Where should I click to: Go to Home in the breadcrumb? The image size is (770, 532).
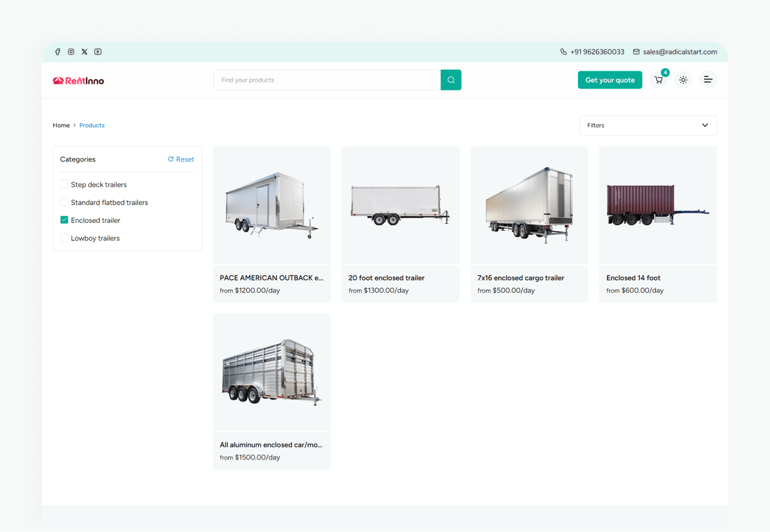coord(61,125)
